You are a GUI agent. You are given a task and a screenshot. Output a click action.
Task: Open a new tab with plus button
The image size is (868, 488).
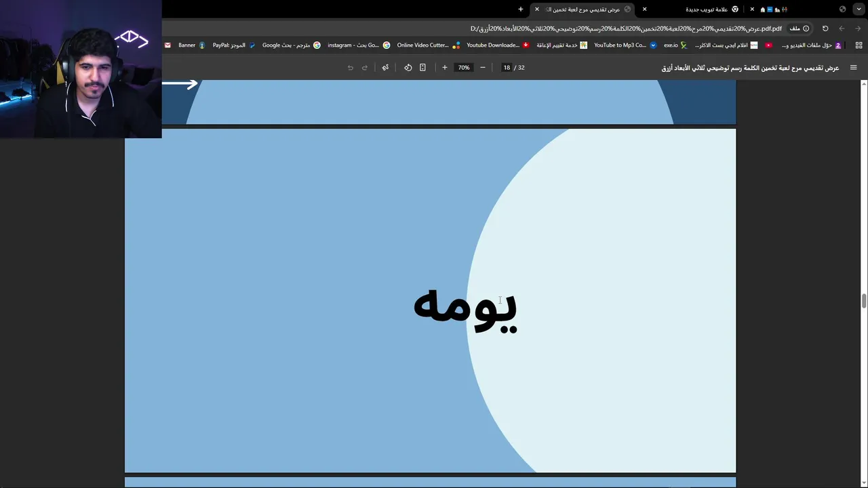click(521, 9)
